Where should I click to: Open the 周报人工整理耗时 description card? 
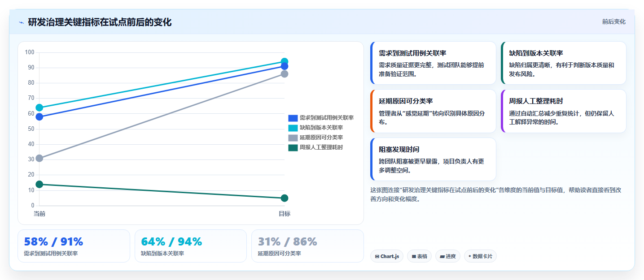click(563, 111)
